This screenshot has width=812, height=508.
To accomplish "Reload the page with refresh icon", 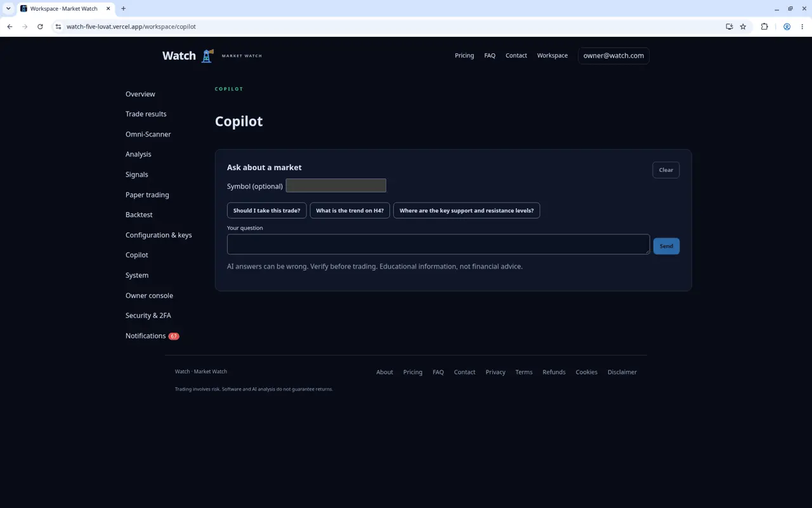I will coord(40,27).
